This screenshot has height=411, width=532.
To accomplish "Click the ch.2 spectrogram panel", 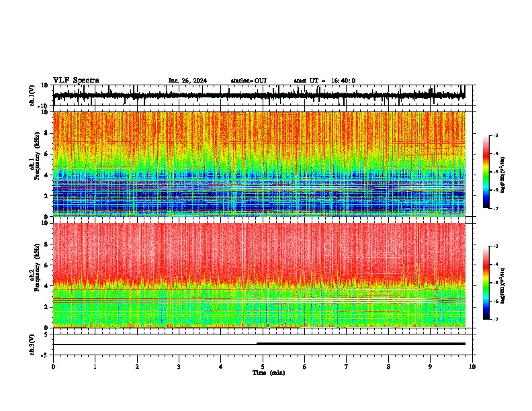I will pos(259,275).
